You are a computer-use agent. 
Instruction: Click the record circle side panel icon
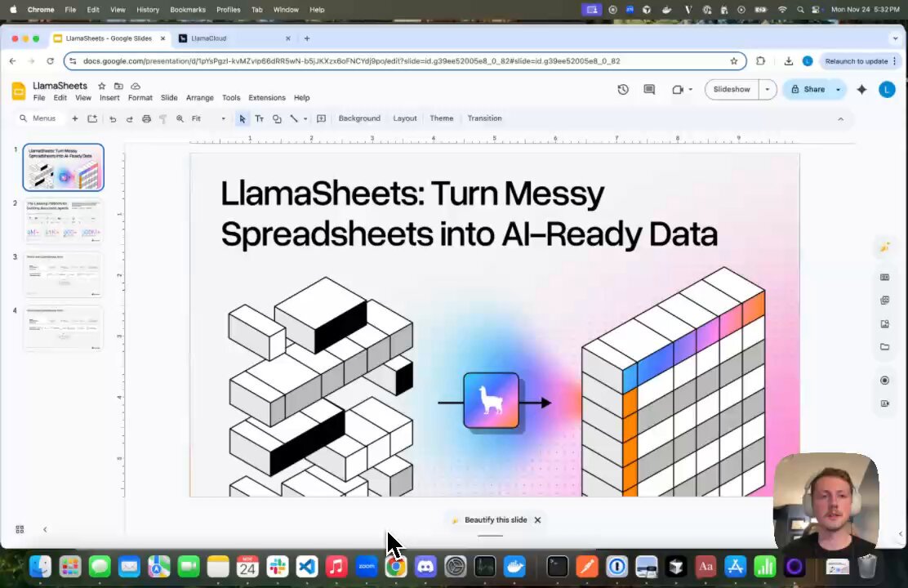pyautogui.click(x=885, y=381)
